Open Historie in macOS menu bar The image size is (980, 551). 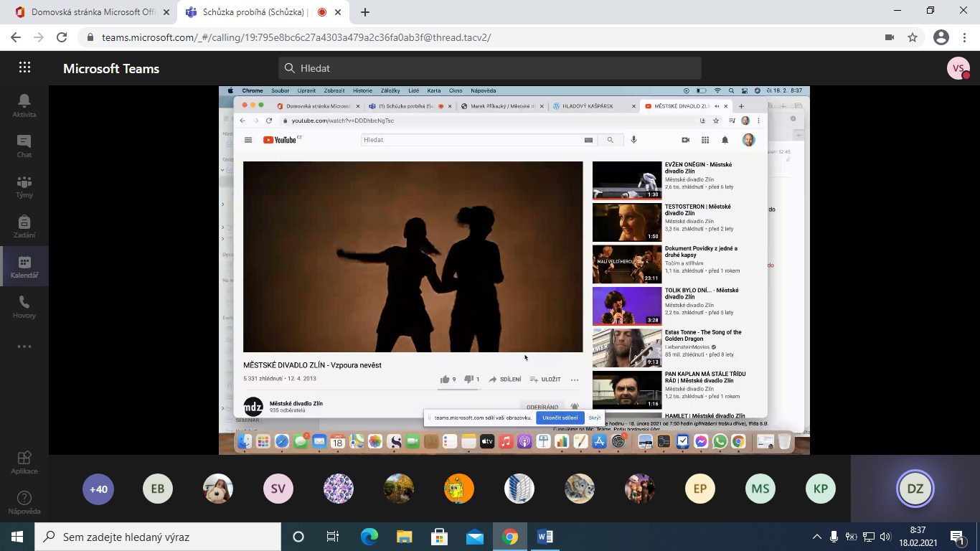[362, 90]
